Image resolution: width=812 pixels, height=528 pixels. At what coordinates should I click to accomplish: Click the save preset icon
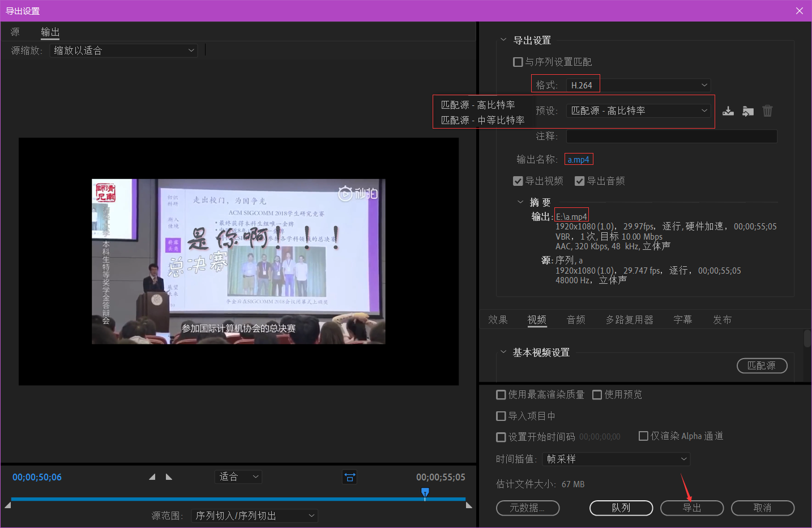coord(728,111)
